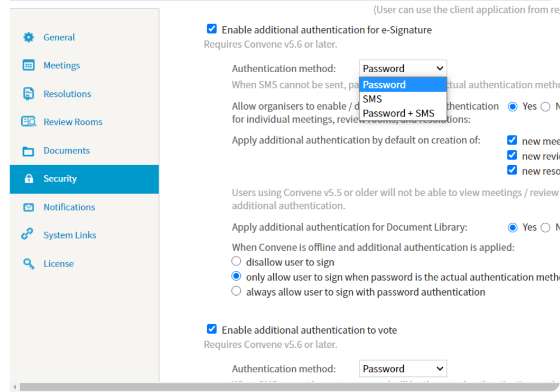This screenshot has height=392, width=560.
Task: Select Yes for Document Library authentication
Action: (512, 227)
